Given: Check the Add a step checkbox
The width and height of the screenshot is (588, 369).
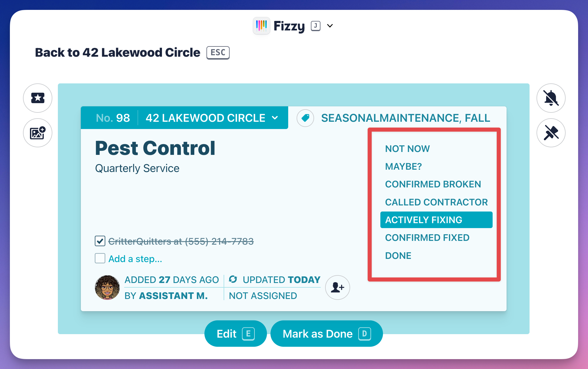Looking at the screenshot, I should coord(100,258).
